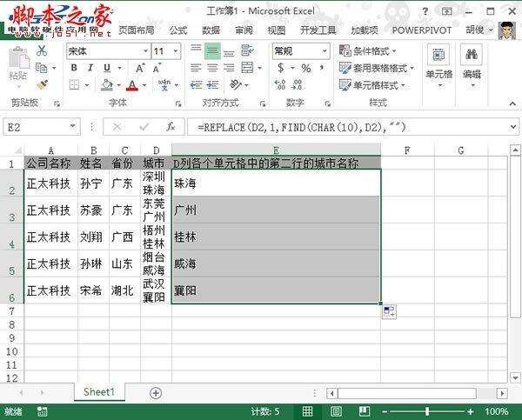Click the 100% zoom level
Image resolution: width=522 pixels, height=420 pixels.
497,411
